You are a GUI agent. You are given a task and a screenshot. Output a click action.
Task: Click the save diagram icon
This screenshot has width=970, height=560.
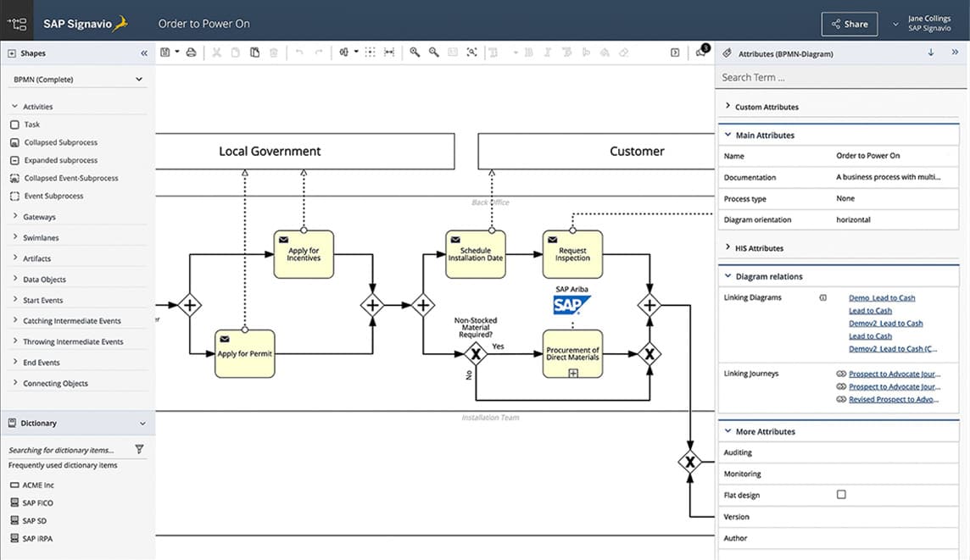pyautogui.click(x=165, y=53)
